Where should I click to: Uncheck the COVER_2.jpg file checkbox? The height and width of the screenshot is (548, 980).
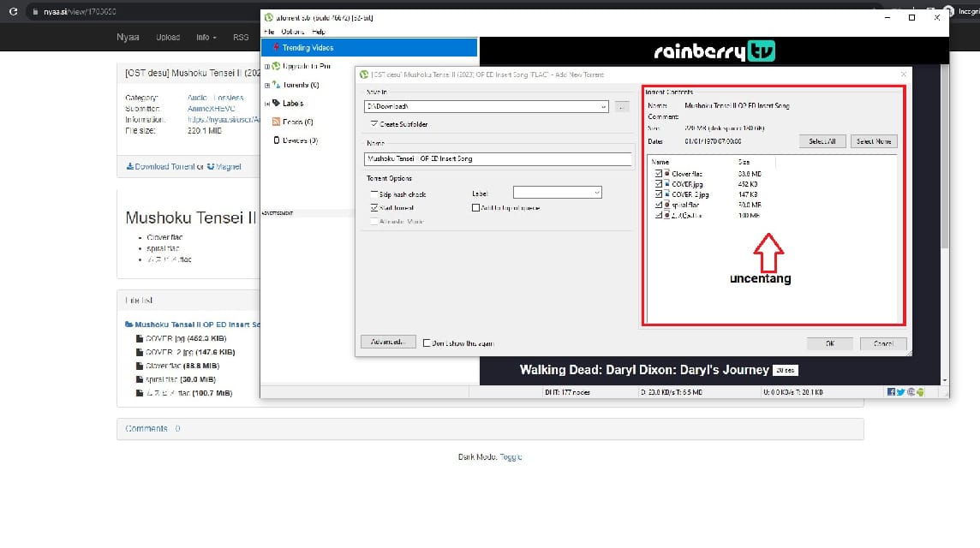coord(658,194)
